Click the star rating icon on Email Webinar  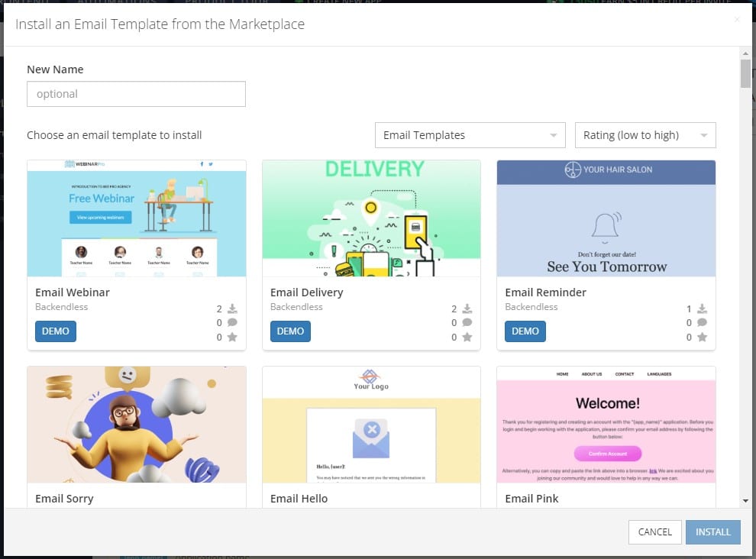coord(232,337)
